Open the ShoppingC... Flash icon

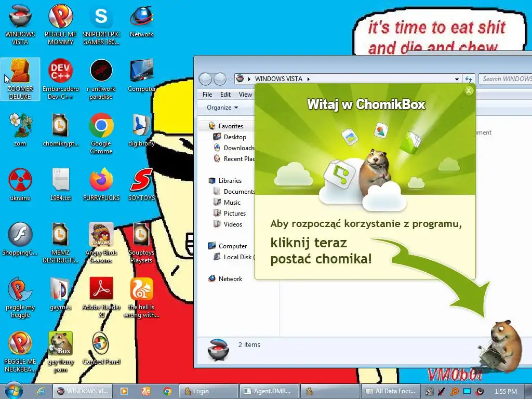pos(20,239)
